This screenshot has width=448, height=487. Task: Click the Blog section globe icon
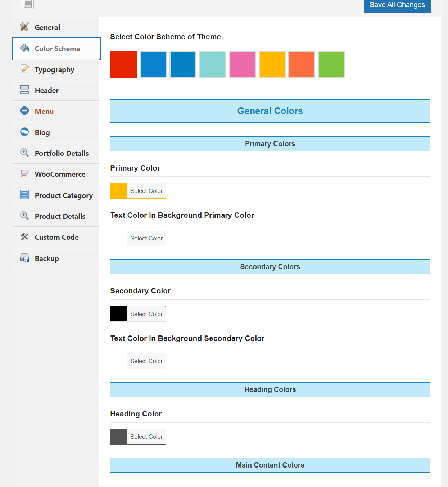pyautogui.click(x=24, y=132)
